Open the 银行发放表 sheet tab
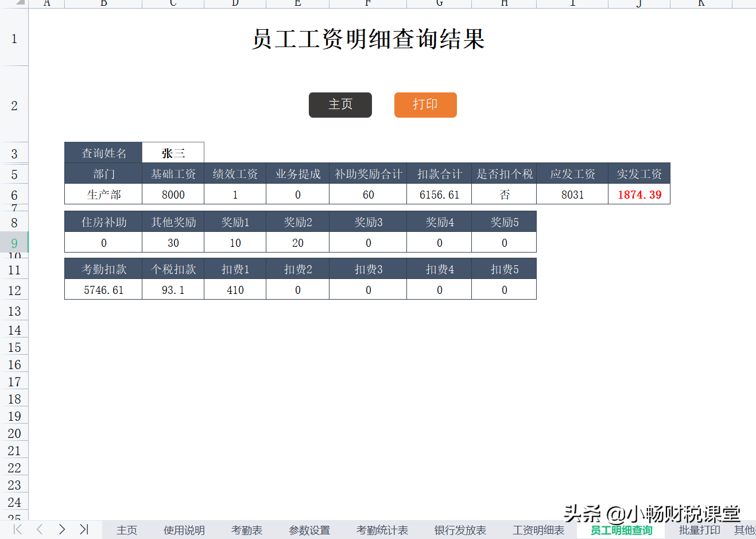This screenshot has width=756, height=539. pos(460,530)
